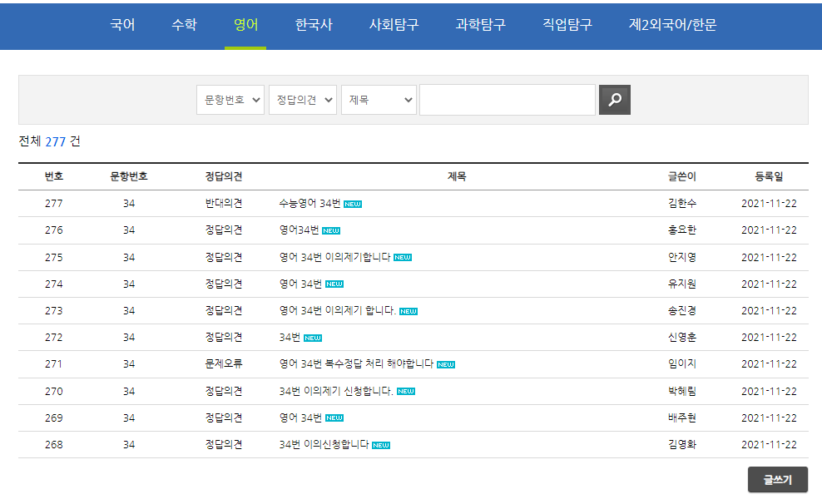Click the 제목 column header

[x=457, y=176]
